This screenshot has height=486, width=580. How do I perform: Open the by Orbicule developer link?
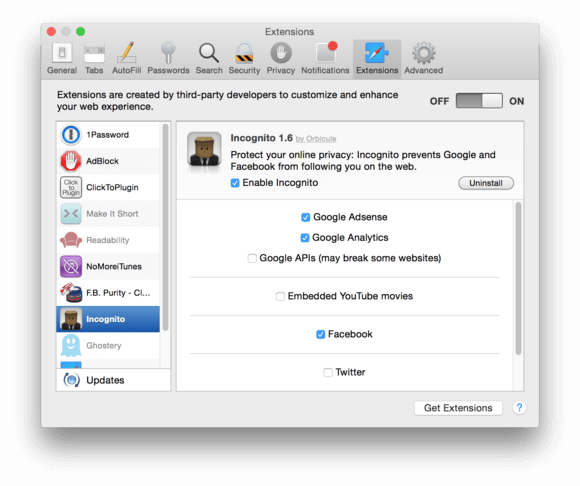tap(316, 139)
